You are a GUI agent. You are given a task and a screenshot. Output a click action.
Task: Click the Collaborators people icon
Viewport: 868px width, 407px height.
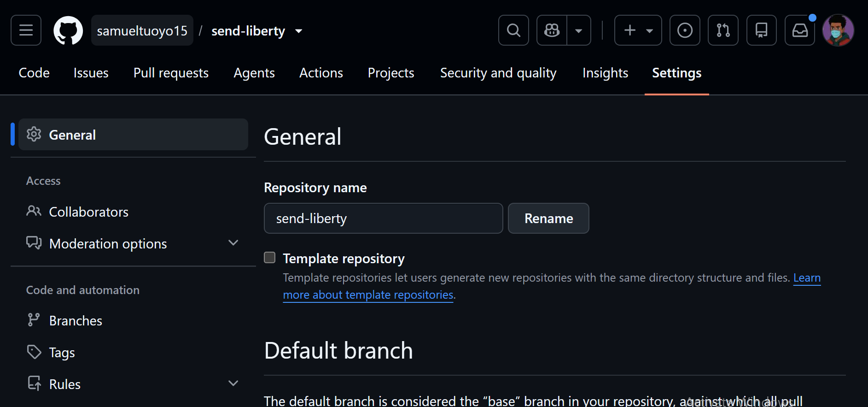(x=34, y=211)
